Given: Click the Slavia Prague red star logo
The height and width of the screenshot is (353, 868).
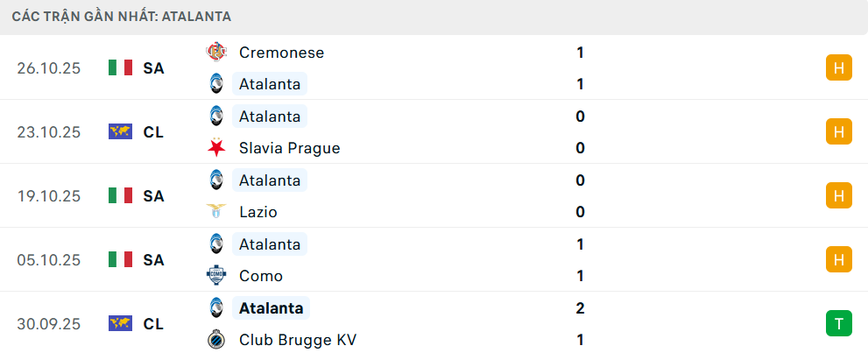Looking at the screenshot, I should pos(215,148).
